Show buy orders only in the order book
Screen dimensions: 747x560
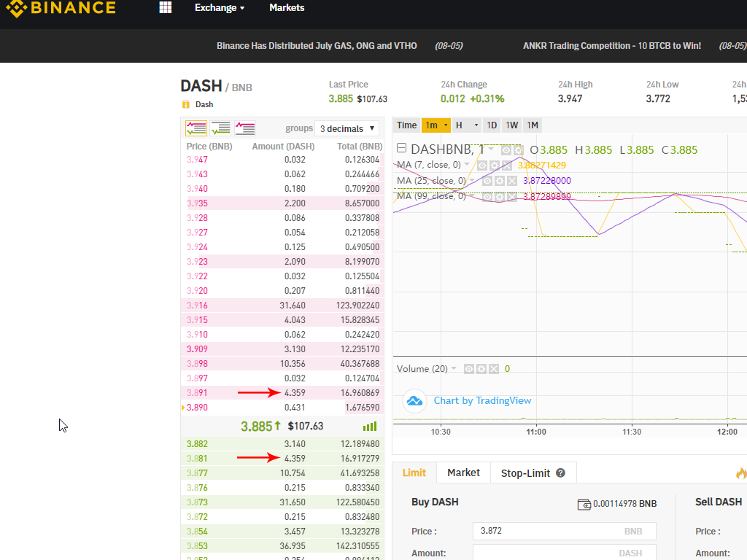[x=220, y=128]
